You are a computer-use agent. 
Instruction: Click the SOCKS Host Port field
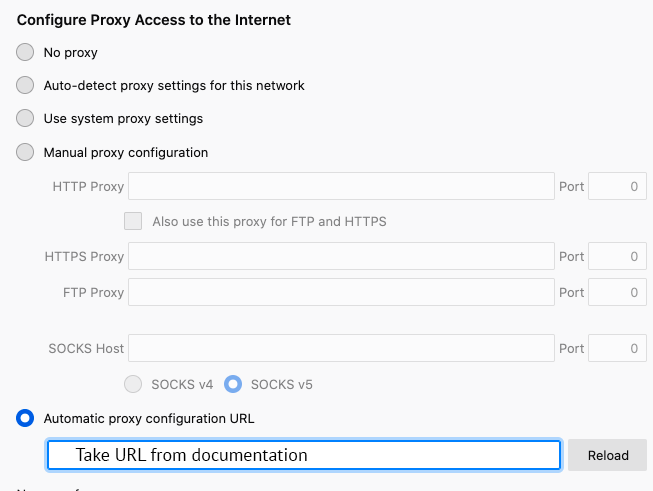coord(617,349)
